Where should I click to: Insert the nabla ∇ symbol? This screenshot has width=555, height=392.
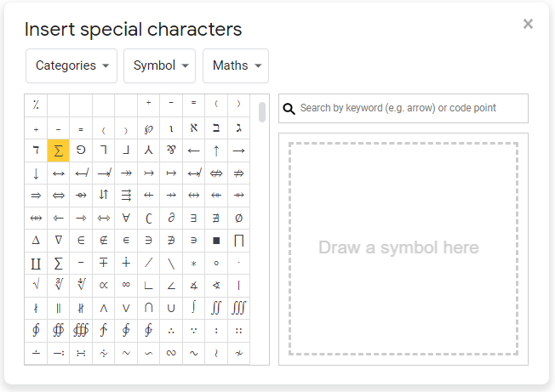click(58, 240)
